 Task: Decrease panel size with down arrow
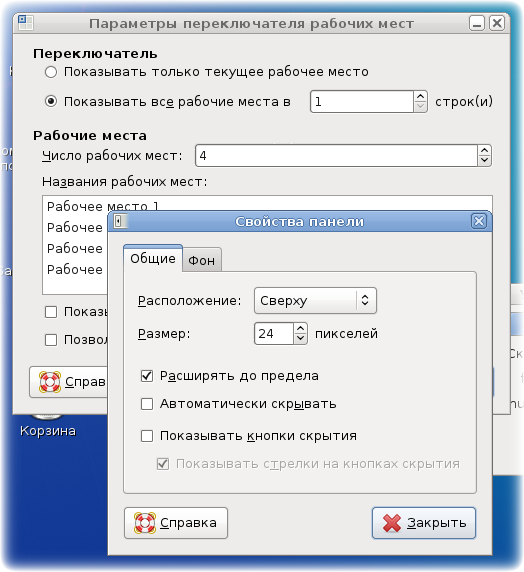coord(300,339)
